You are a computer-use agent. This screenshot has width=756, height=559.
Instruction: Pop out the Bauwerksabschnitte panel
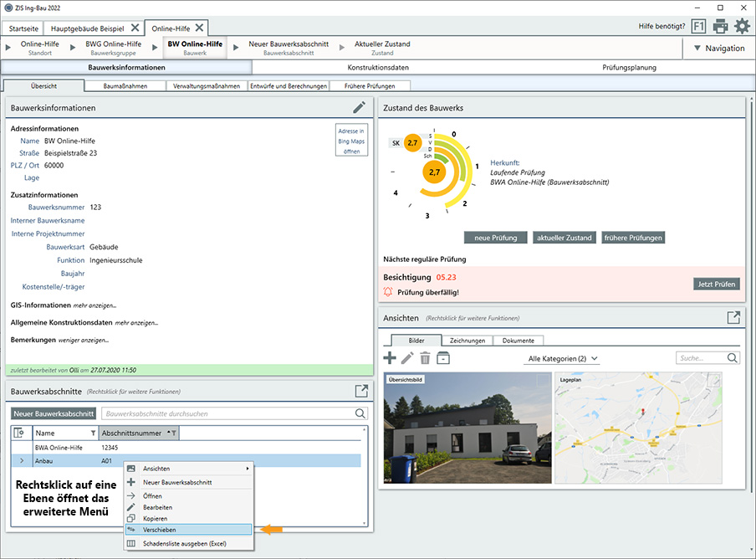(361, 391)
